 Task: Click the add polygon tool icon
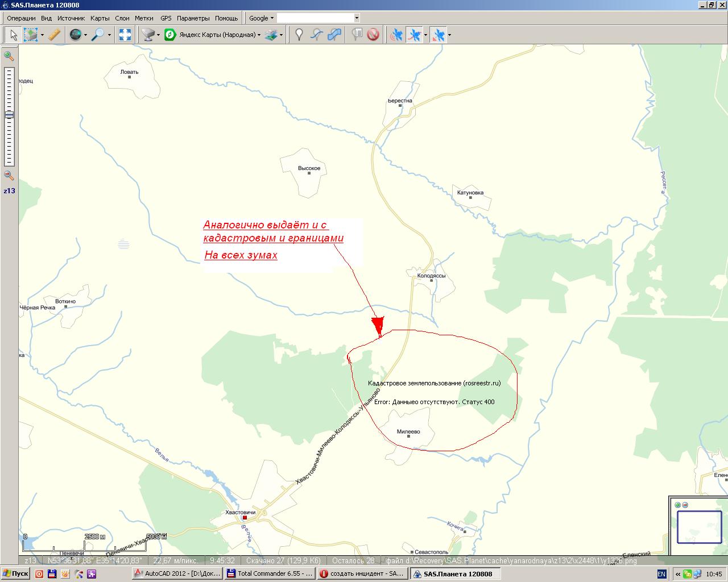pos(335,35)
